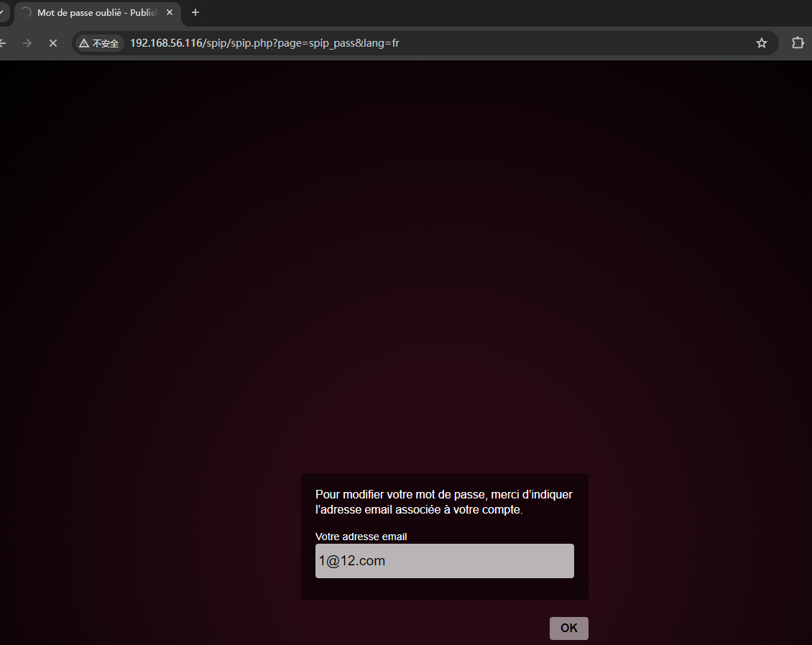Click the browser forward arrow
The width and height of the screenshot is (812, 645).
pos(27,43)
